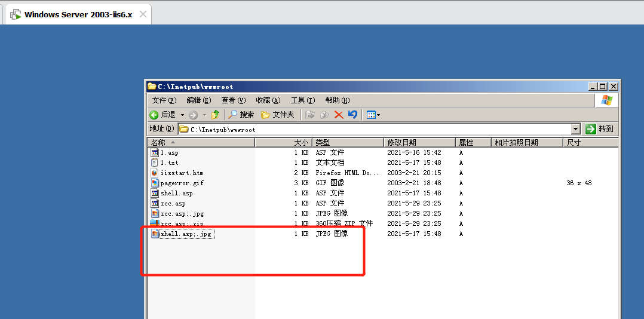
Task: Select the file name shell.asp
Action: pyautogui.click(x=177, y=194)
